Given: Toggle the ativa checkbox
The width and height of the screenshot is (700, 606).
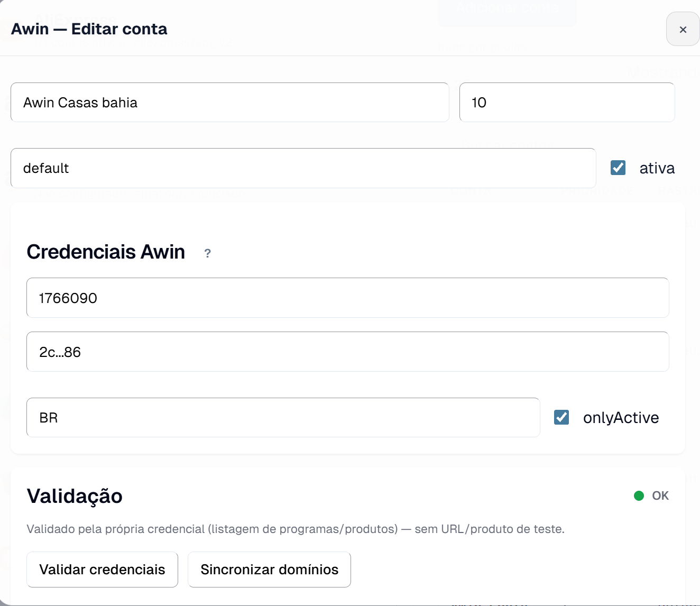Looking at the screenshot, I should point(618,168).
